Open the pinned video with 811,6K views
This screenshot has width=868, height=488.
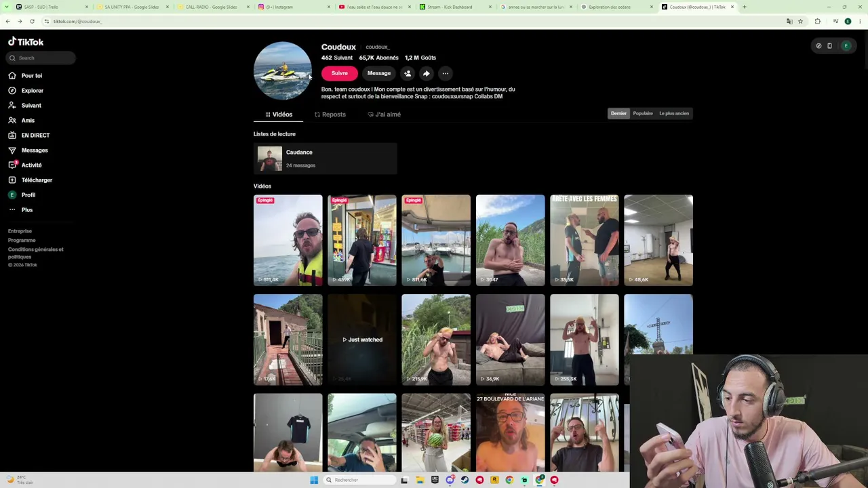click(436, 241)
